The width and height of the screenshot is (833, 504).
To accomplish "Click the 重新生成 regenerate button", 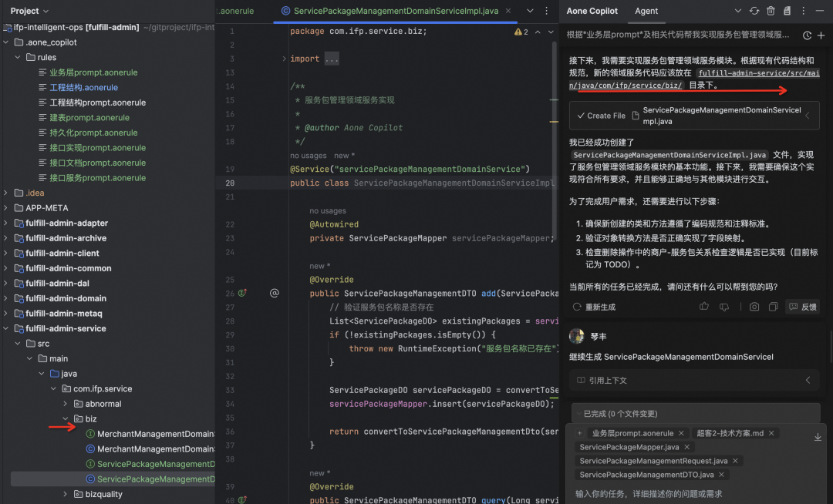I will click(x=595, y=307).
